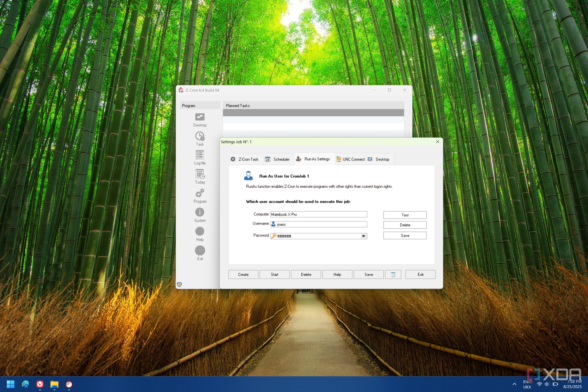
Task: Click into the Password field
Action: 319,236
